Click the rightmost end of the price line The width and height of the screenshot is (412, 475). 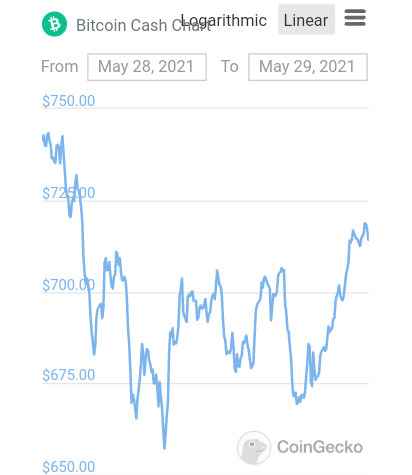[368, 239]
